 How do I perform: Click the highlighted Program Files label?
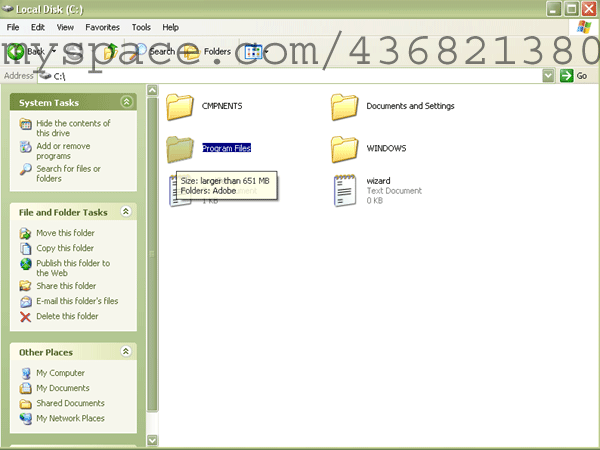[x=227, y=148]
